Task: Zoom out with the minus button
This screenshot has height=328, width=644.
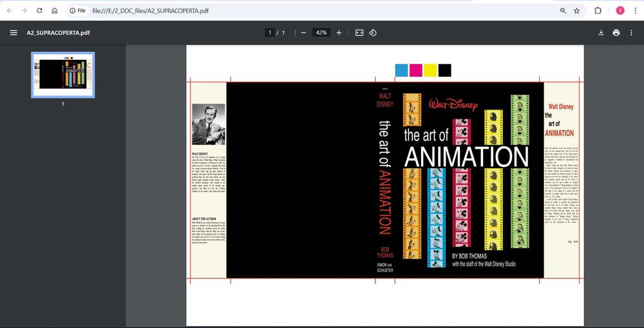Action: pos(303,32)
